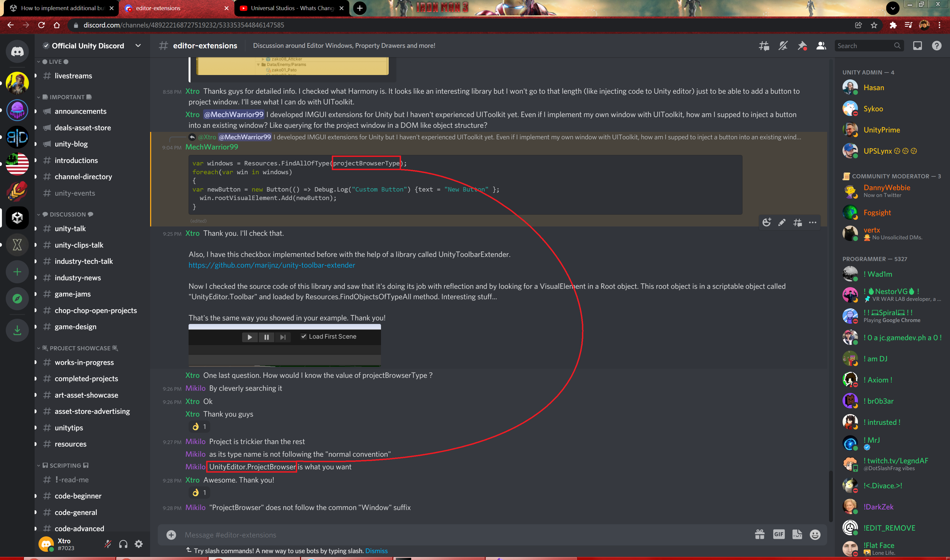Toggle headphones deafen in user panel
Image resolution: width=950 pixels, height=560 pixels.
(123, 544)
